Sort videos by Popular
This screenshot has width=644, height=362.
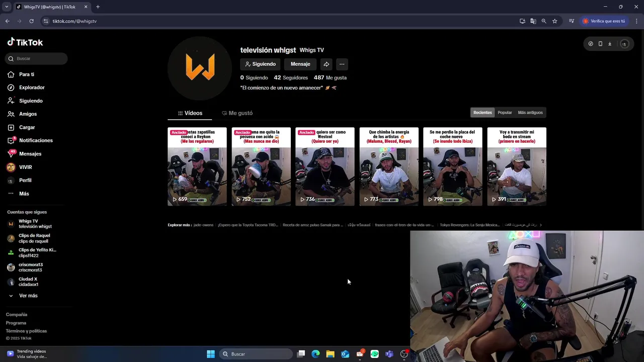(505, 113)
